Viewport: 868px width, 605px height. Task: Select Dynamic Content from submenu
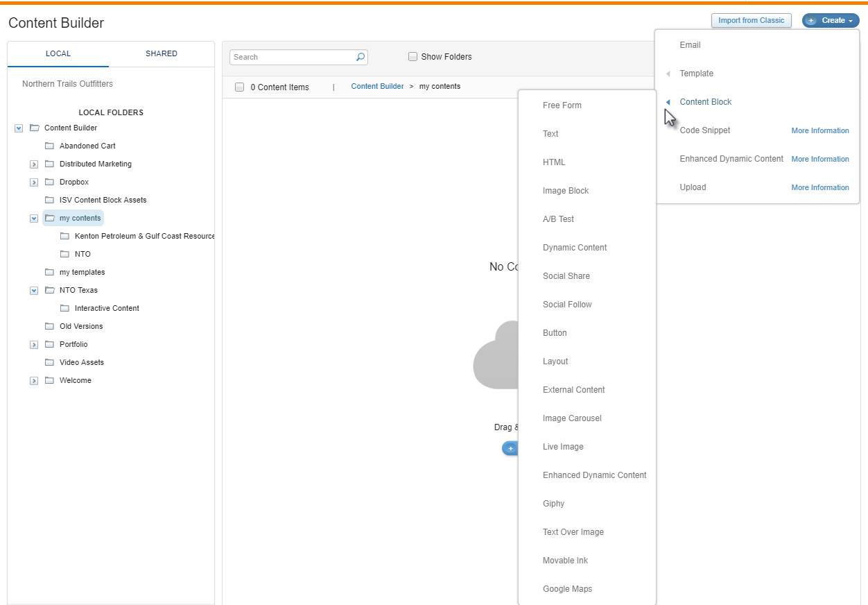pyautogui.click(x=575, y=248)
